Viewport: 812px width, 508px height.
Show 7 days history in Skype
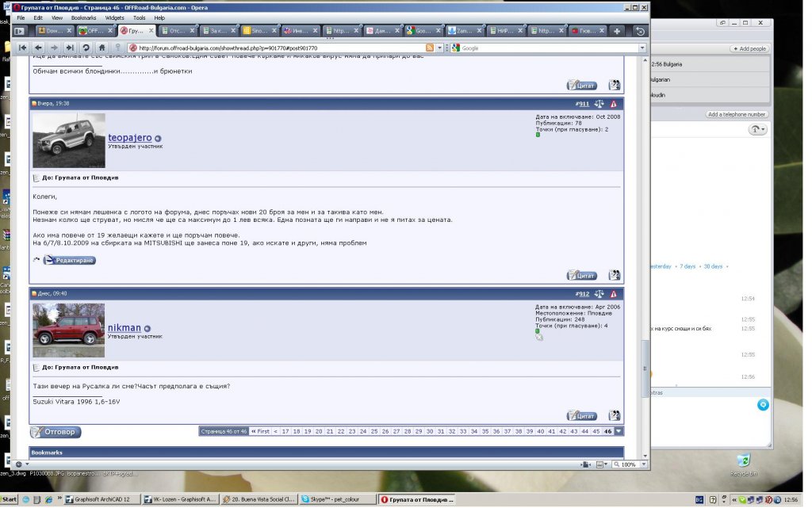tap(688, 266)
